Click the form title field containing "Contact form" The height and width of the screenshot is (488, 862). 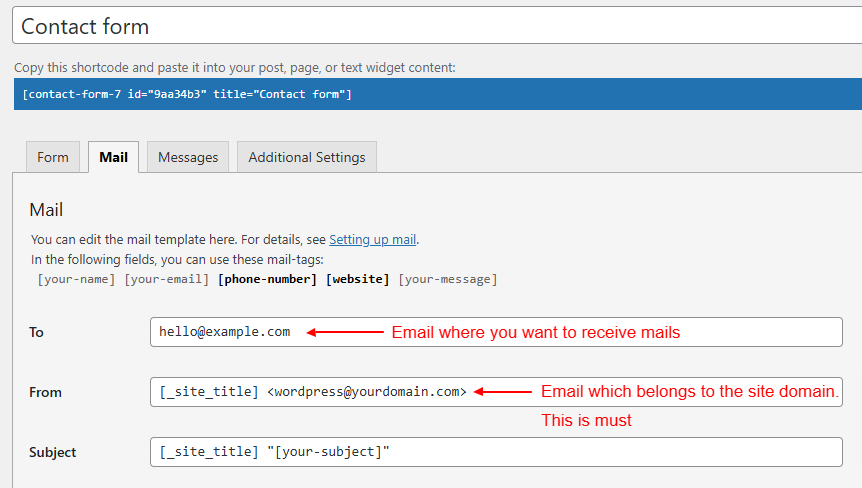[x=430, y=26]
